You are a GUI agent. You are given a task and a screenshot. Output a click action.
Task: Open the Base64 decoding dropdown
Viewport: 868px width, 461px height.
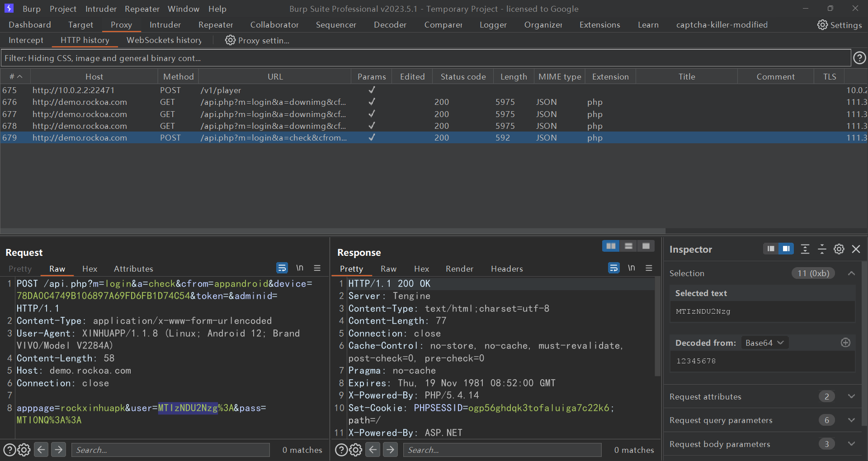pos(764,343)
